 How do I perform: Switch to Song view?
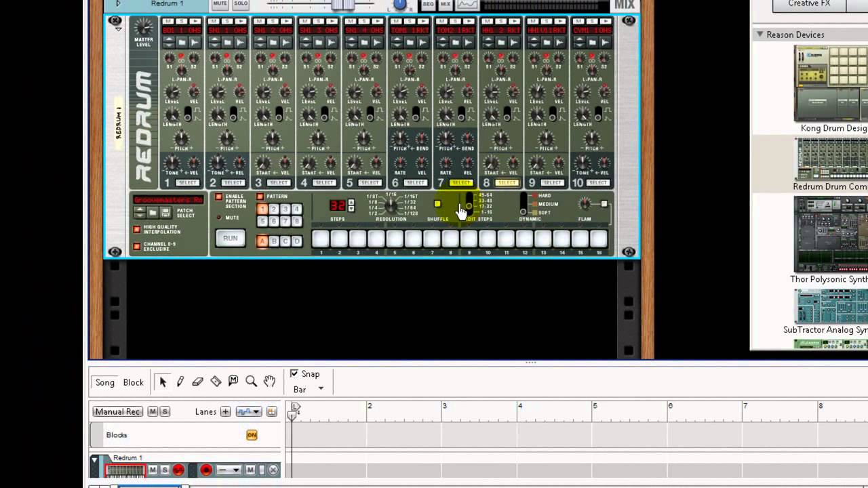point(105,382)
